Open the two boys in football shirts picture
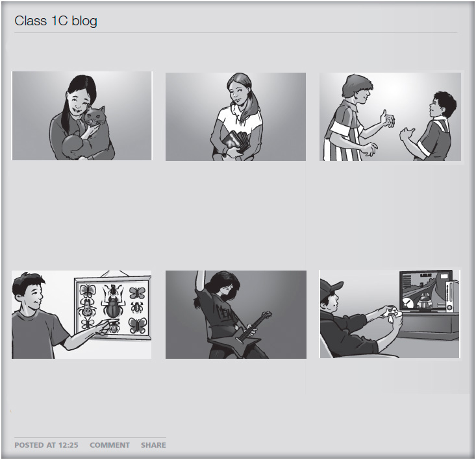The height and width of the screenshot is (460, 476). click(390, 116)
